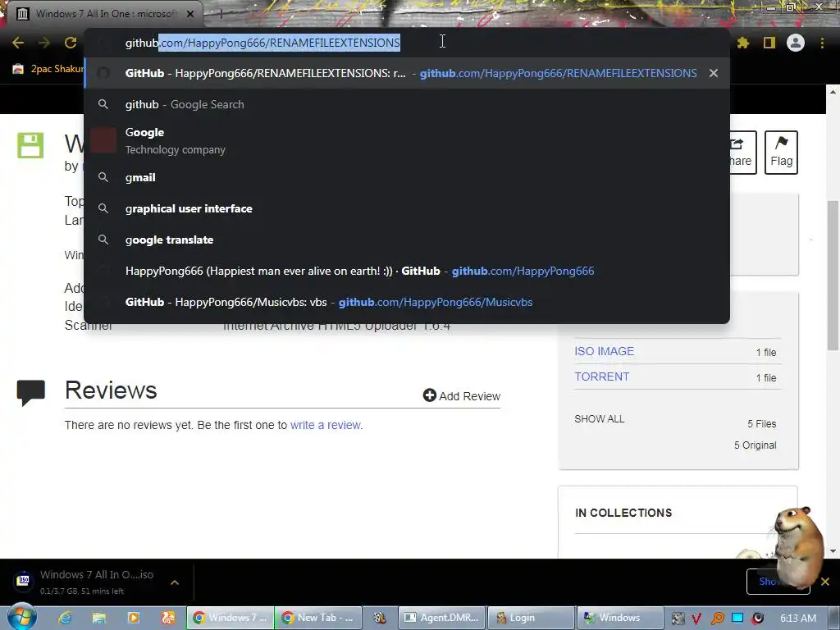Click the taskbar icon left of Agent.DMR
Screen dimensions: 840x630
click(x=380, y=618)
